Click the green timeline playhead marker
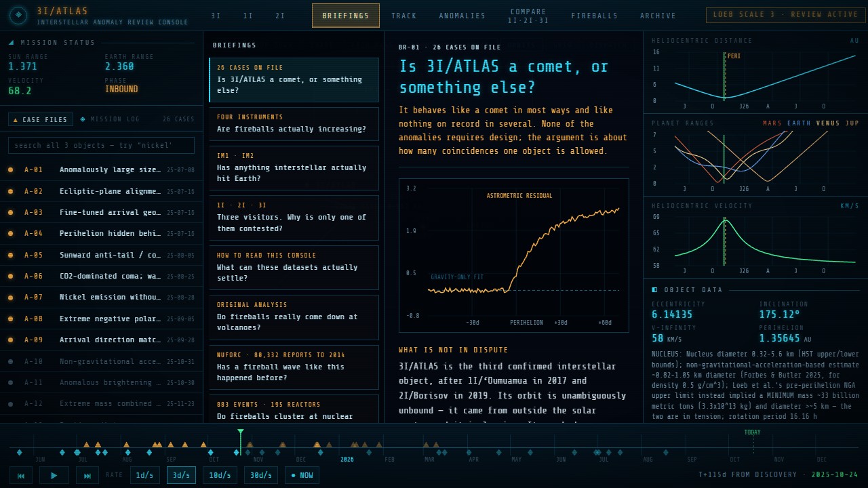868x488 pixels. [240, 432]
